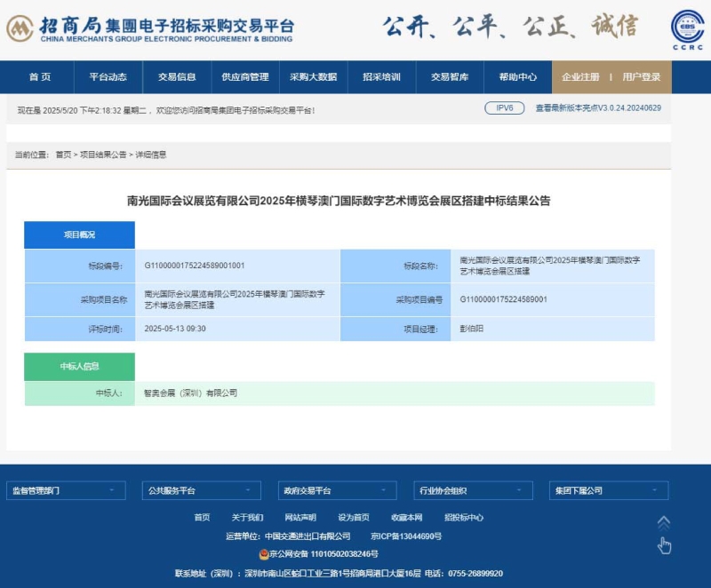Open the 交易信息 navigation tab
This screenshot has width=711, height=588.
click(x=177, y=77)
